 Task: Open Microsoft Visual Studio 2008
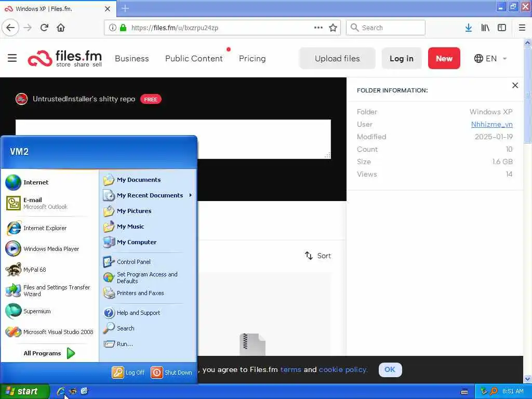pos(49,332)
